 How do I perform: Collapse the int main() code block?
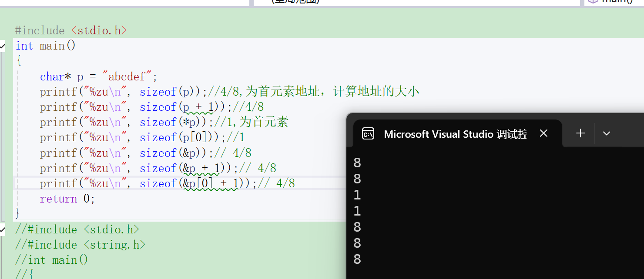click(3, 46)
